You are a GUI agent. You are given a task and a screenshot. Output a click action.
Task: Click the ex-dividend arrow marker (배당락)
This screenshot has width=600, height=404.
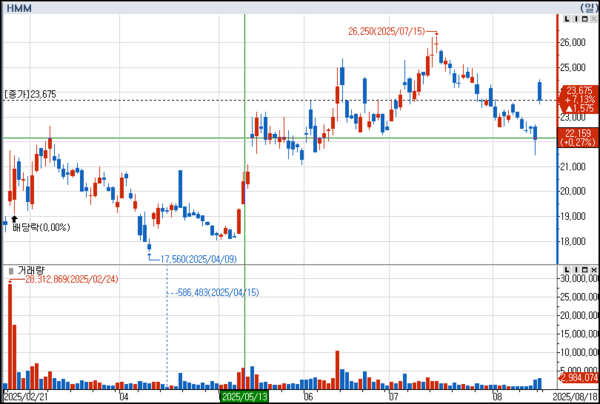(x=14, y=217)
